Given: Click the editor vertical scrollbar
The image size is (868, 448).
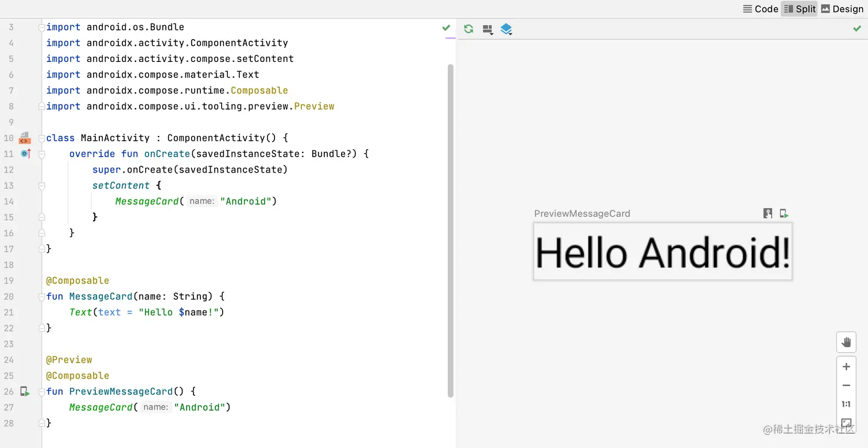Looking at the screenshot, I should [x=451, y=229].
